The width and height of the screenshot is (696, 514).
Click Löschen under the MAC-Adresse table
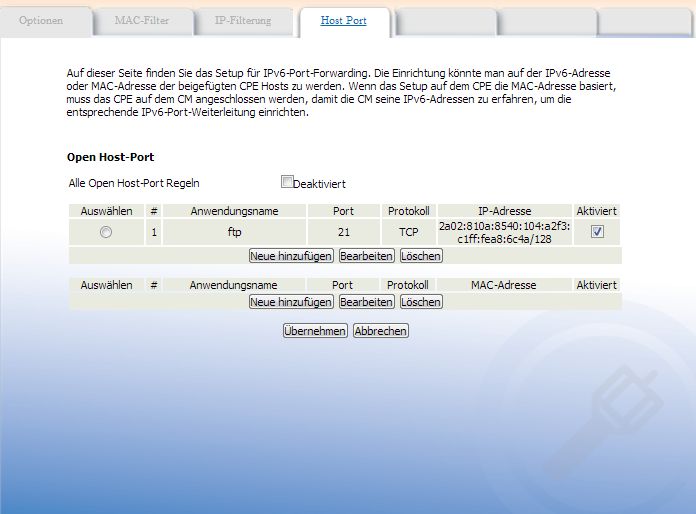(421, 302)
